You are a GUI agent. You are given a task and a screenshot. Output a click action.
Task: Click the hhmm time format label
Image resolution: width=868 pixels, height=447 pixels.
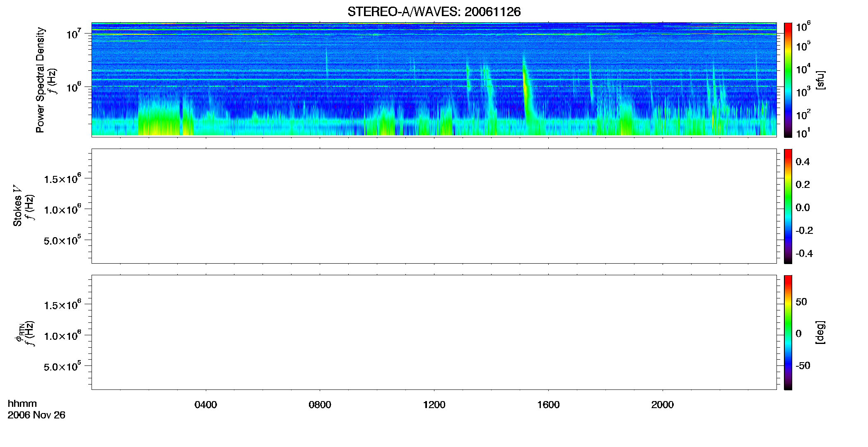point(22,404)
